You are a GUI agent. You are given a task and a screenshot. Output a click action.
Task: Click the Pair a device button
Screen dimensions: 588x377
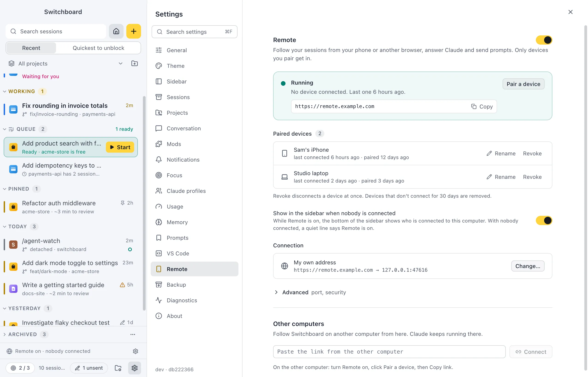(x=523, y=84)
